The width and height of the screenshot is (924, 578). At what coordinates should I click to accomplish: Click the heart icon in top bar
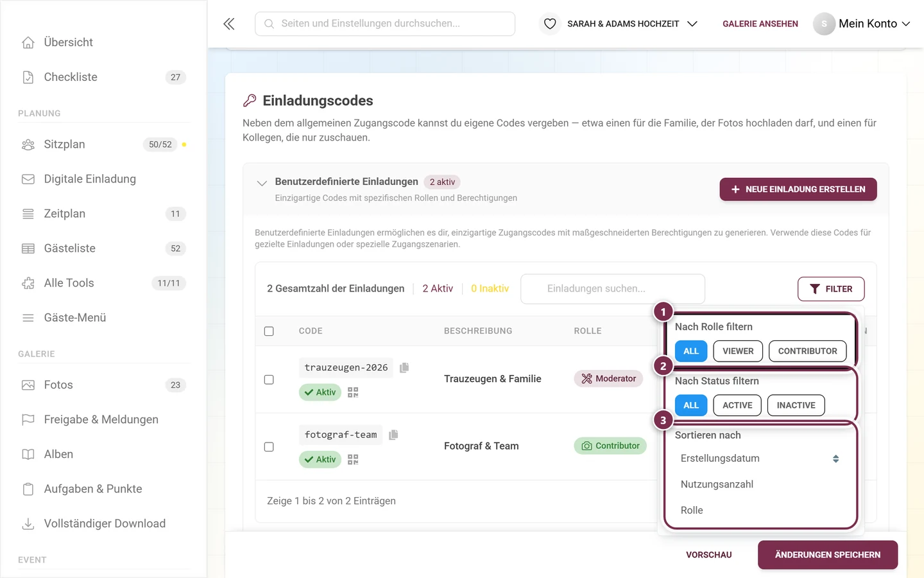coord(550,24)
